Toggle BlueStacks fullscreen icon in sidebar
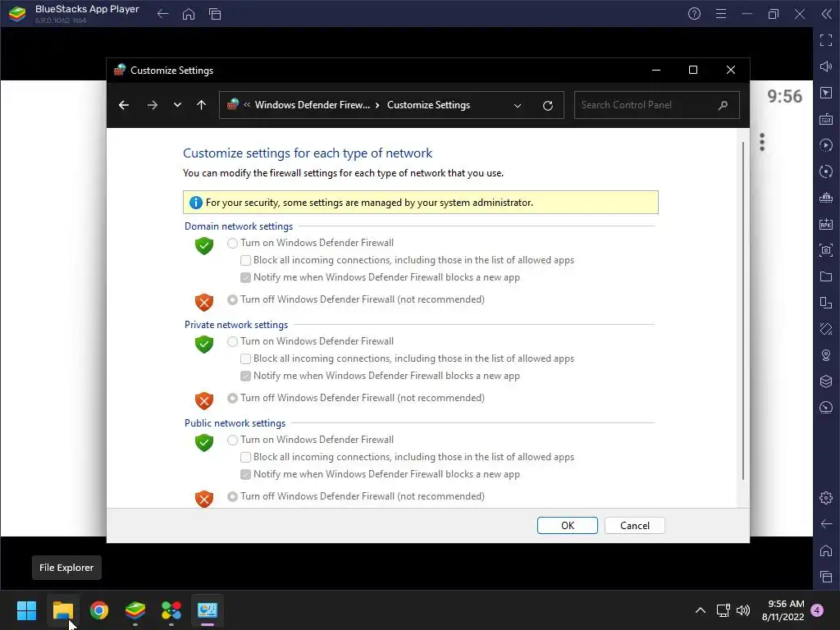The image size is (840, 630). (826, 40)
